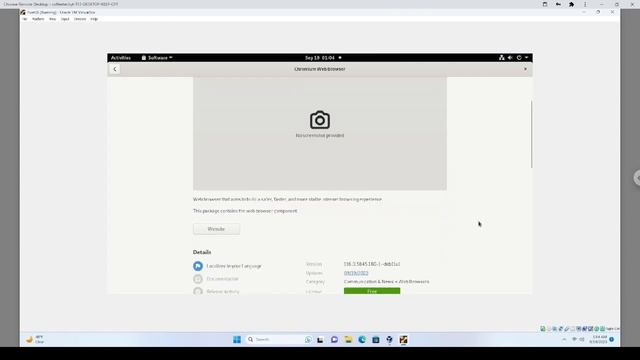Open the Chat app on the taskbar
Viewport: 640px width, 360px height.
(x=334, y=340)
